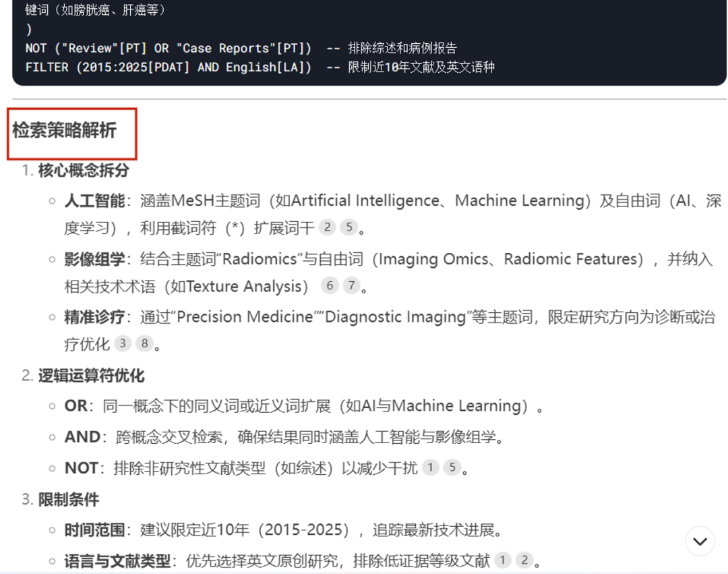Click the text 跨概念交叉检索
The height and width of the screenshot is (574, 728).
tap(169, 437)
